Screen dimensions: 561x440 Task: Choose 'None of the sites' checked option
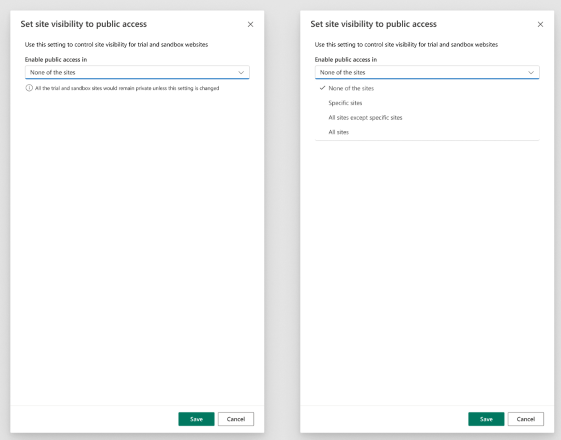427,88
